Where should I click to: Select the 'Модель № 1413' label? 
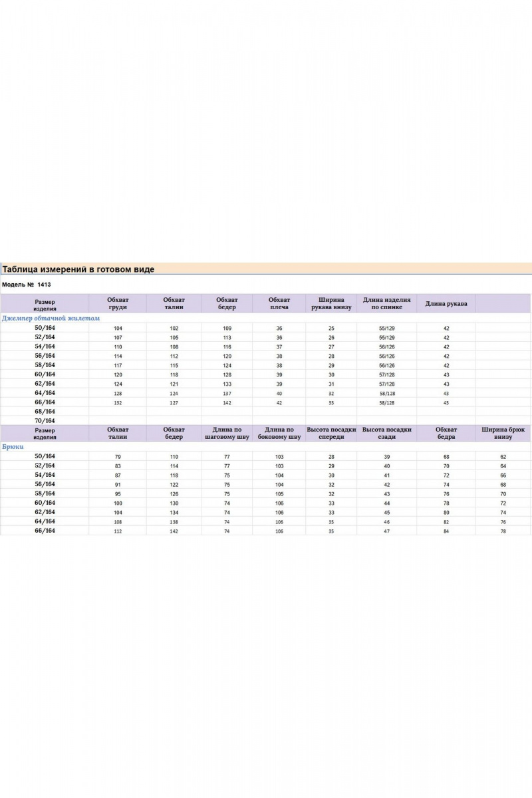point(27,285)
